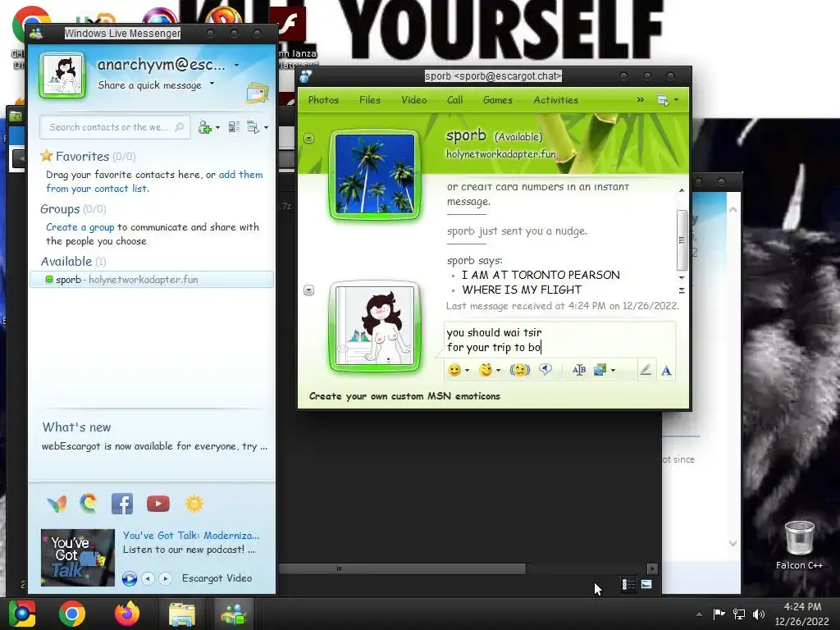Click the action center flag tray icon

719,614
